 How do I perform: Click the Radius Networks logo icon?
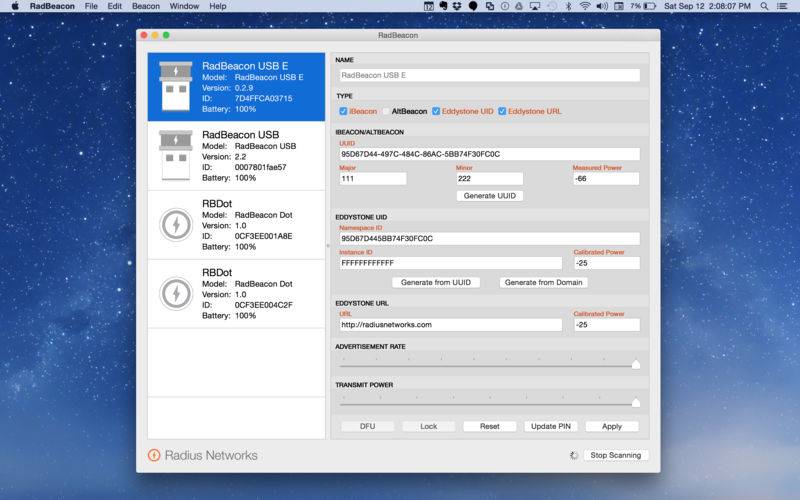(154, 455)
